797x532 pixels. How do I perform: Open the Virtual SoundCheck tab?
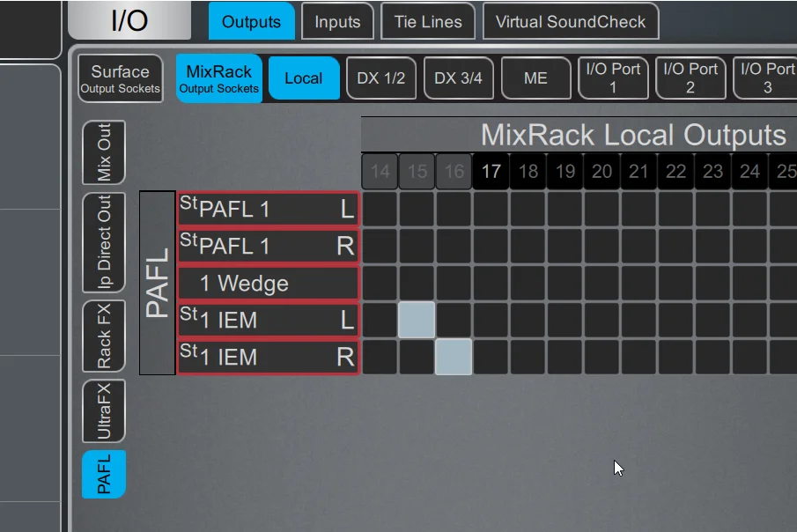570,22
